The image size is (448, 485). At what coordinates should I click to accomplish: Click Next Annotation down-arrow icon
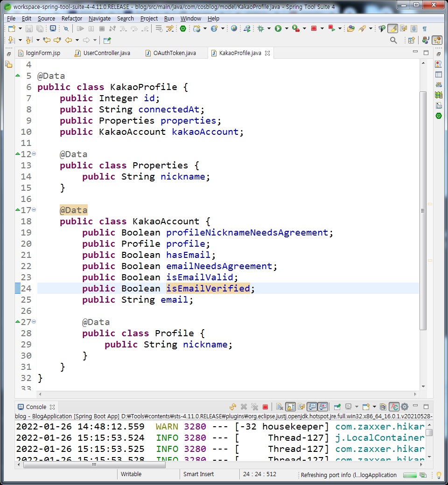pyautogui.click(x=11, y=40)
